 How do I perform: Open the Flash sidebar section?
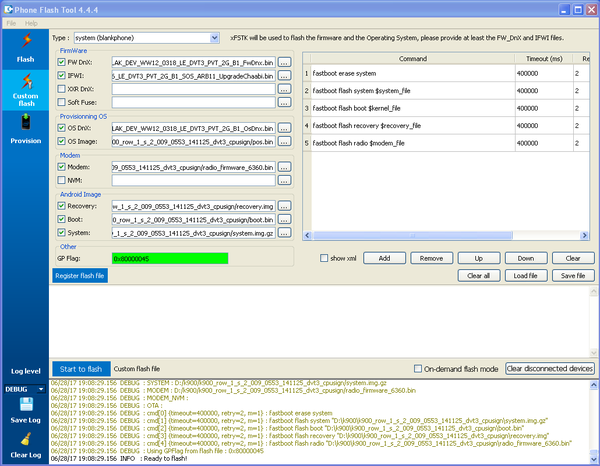25,48
